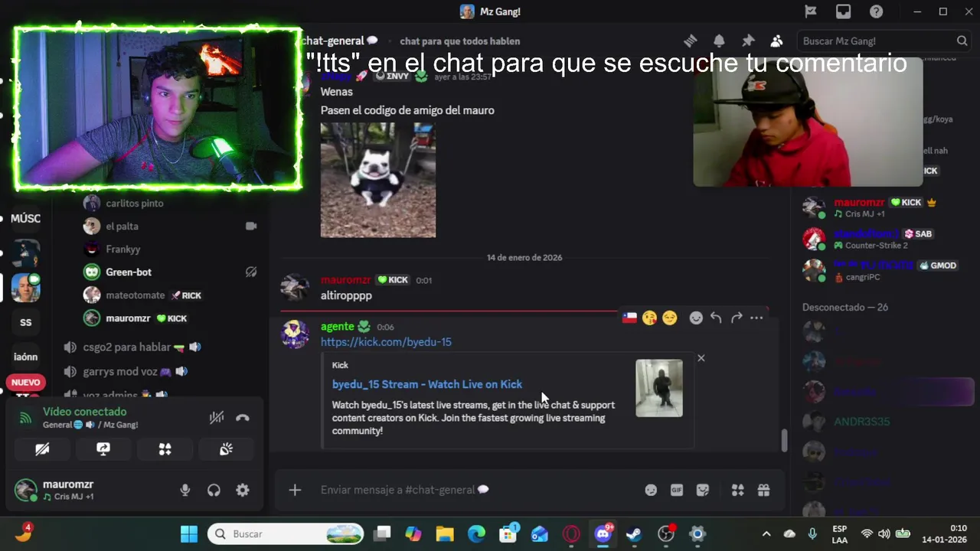Open notification settings bell icon
Viewport: 980px width, 551px height.
coord(719,41)
